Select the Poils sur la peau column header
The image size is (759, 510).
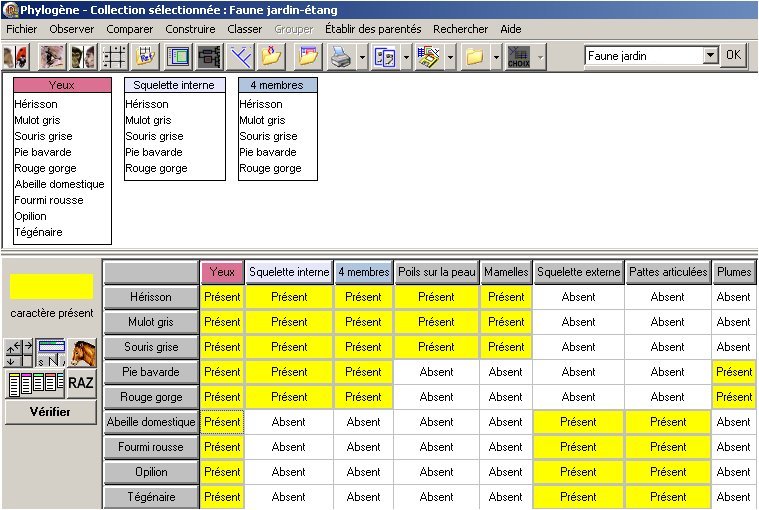[x=436, y=271]
